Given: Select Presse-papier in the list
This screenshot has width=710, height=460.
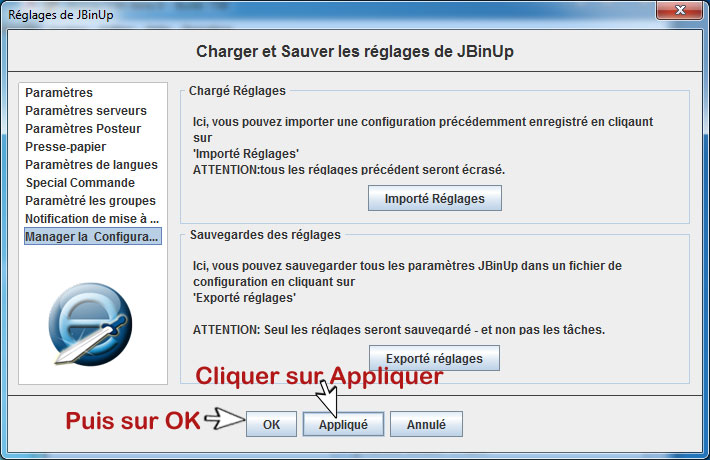Looking at the screenshot, I should (66, 147).
